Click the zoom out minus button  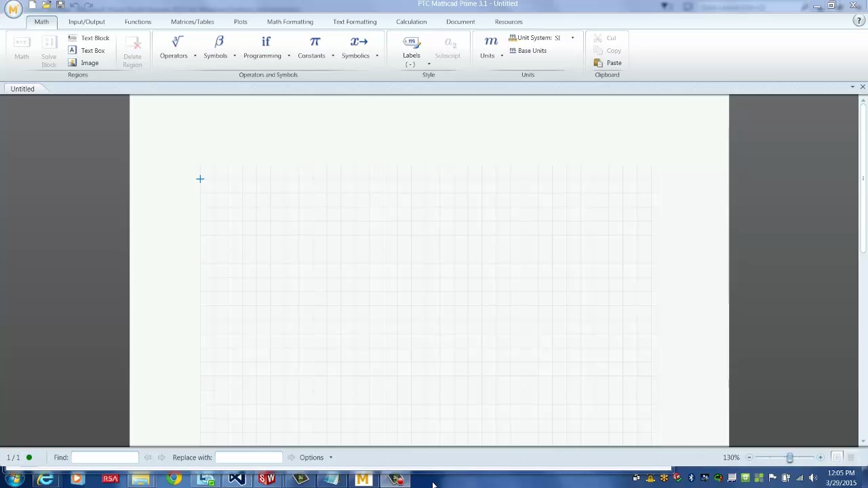749,457
